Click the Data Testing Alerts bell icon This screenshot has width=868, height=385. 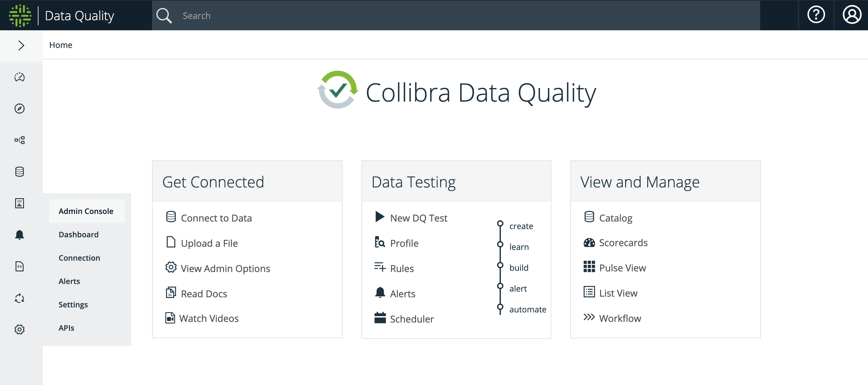point(380,292)
